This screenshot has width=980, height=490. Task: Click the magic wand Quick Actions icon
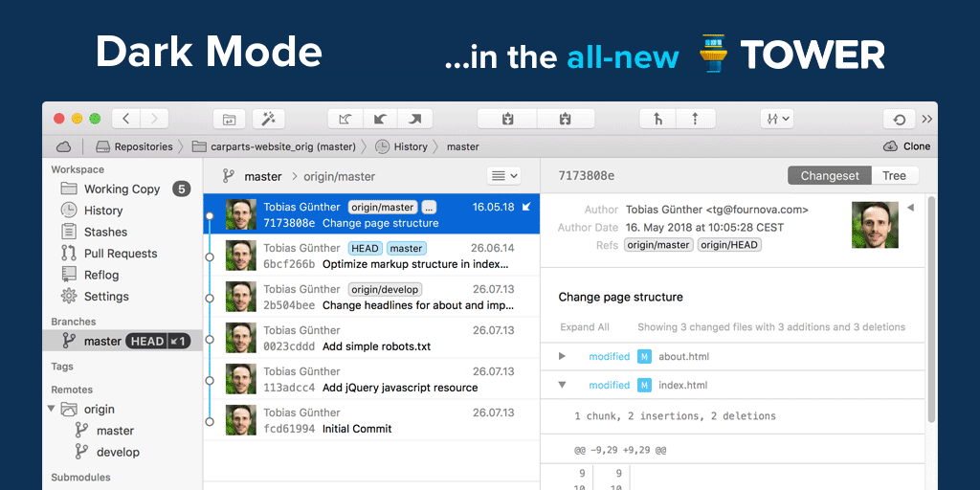point(269,119)
